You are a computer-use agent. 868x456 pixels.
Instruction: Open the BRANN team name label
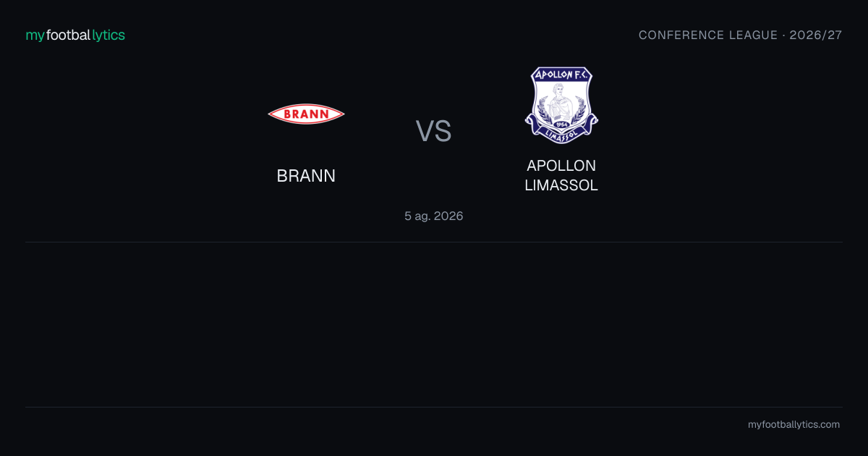(306, 176)
